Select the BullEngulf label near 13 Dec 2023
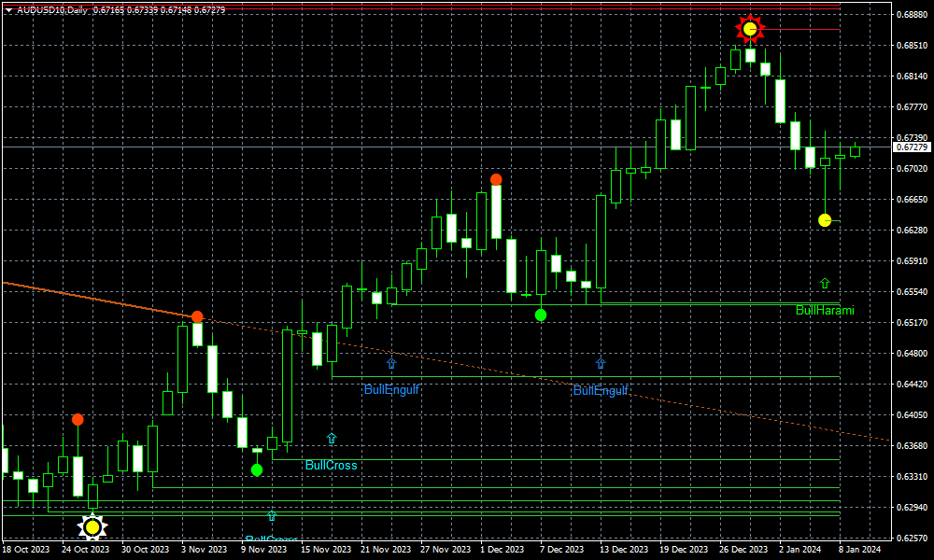 point(601,390)
